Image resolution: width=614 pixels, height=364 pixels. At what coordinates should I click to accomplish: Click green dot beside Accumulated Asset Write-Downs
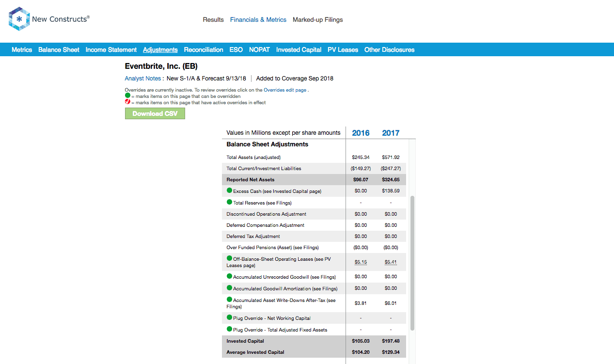pos(230,300)
